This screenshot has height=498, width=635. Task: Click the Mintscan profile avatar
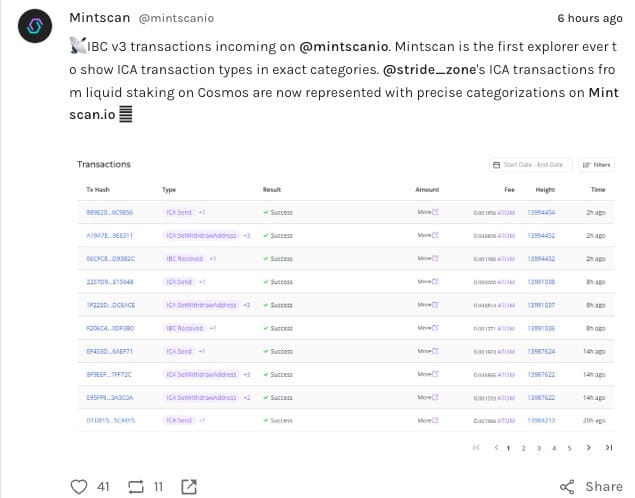pyautogui.click(x=36, y=30)
